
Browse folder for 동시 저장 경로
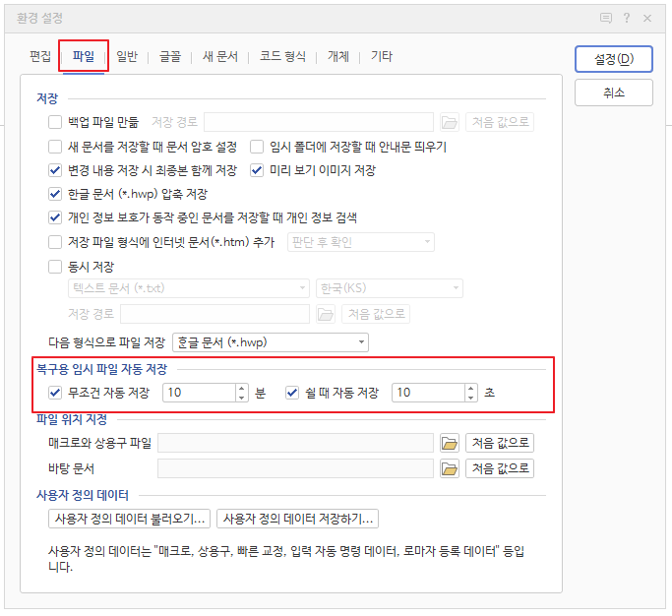coord(326,314)
